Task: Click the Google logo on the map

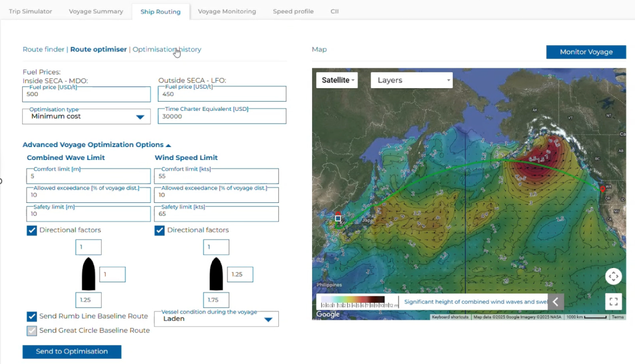Action: 328,314
